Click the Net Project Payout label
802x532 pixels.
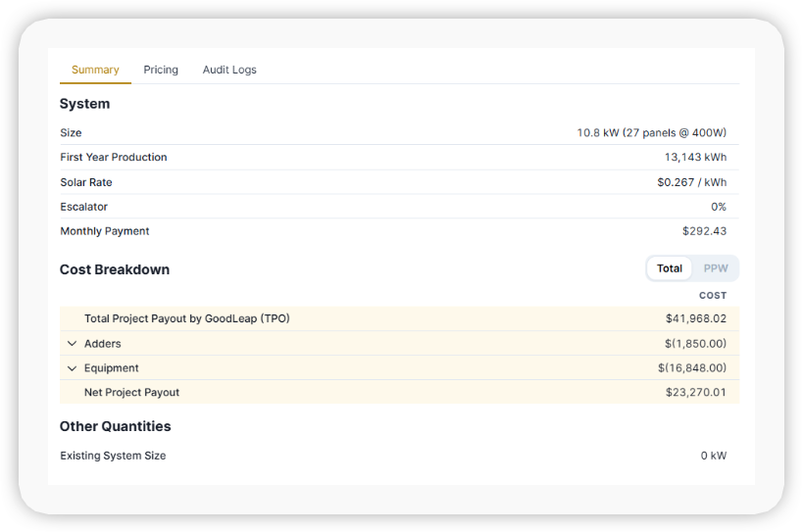131,393
